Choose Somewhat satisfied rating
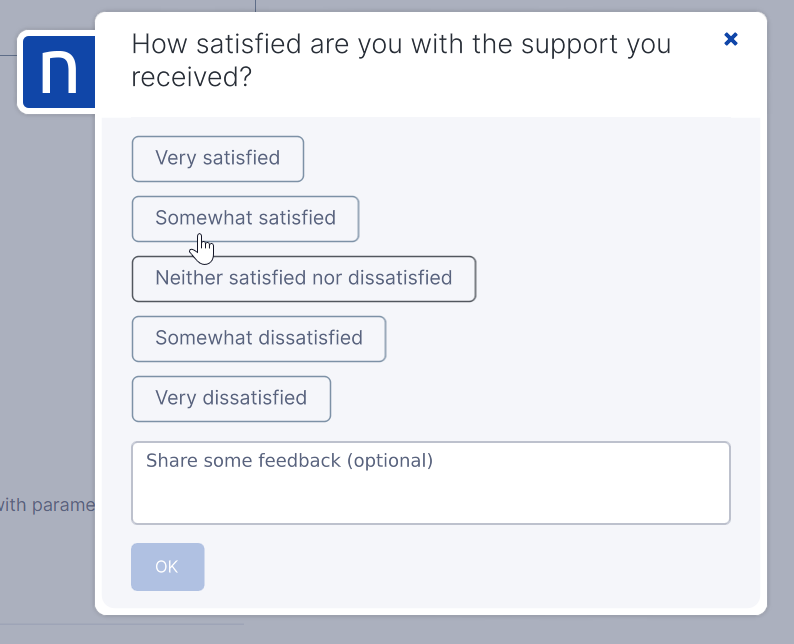794x644 pixels. 246,219
